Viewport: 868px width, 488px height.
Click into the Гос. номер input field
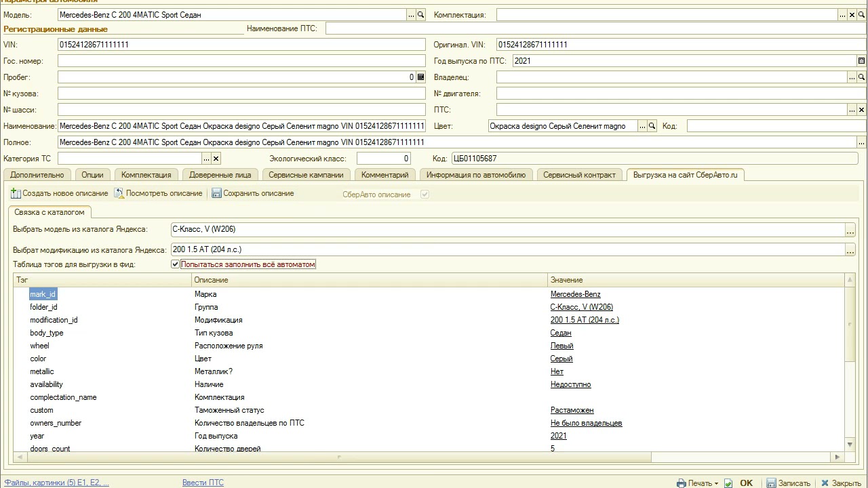(x=241, y=61)
